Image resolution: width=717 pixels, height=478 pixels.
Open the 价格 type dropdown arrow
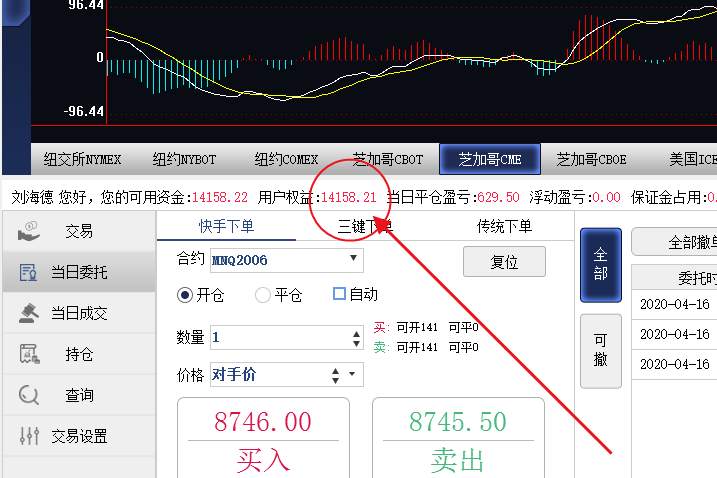tap(352, 374)
